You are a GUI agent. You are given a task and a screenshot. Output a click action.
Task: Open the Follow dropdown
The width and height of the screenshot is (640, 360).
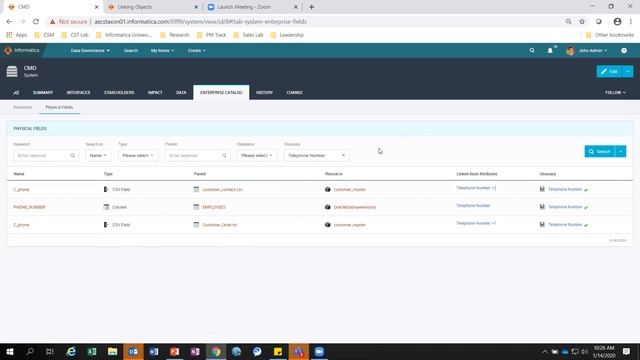615,93
